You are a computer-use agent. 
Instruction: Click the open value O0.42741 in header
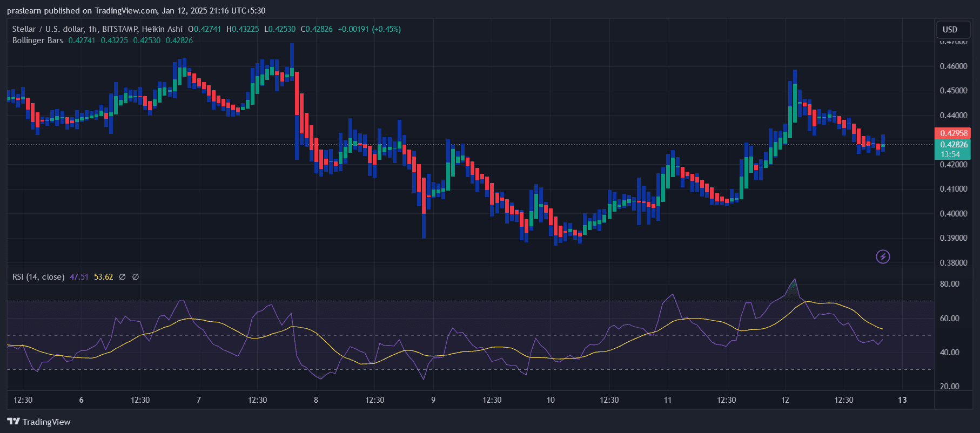tap(205, 29)
